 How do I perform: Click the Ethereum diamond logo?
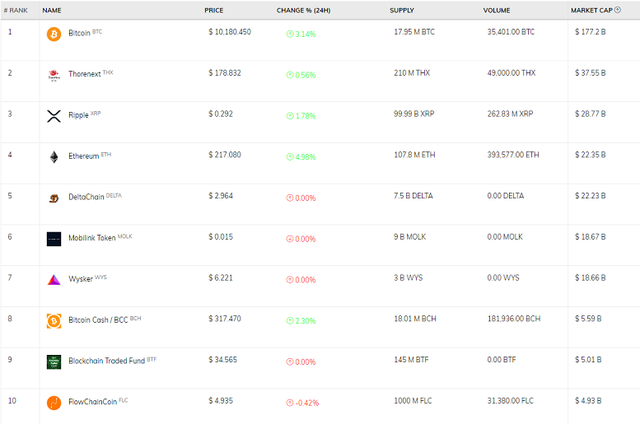54,157
